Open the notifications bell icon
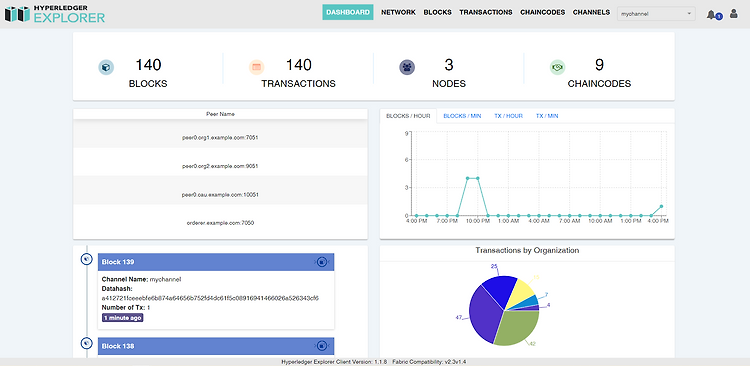Image resolution: width=750 pixels, height=366 pixels. point(711,14)
